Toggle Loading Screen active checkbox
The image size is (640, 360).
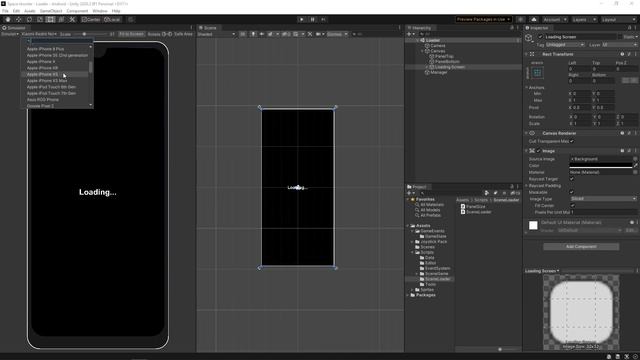point(540,37)
